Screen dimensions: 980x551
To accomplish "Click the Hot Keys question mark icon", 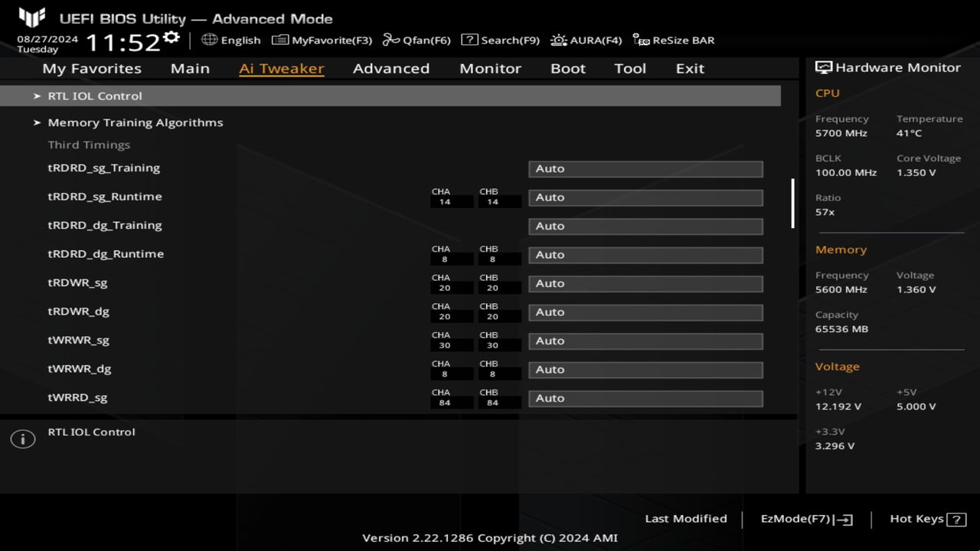I will (956, 520).
